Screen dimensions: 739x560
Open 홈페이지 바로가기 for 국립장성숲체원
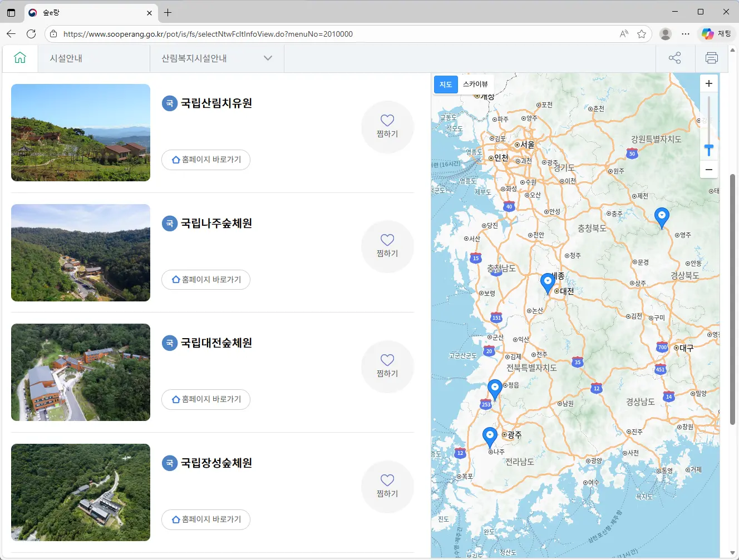(x=206, y=519)
